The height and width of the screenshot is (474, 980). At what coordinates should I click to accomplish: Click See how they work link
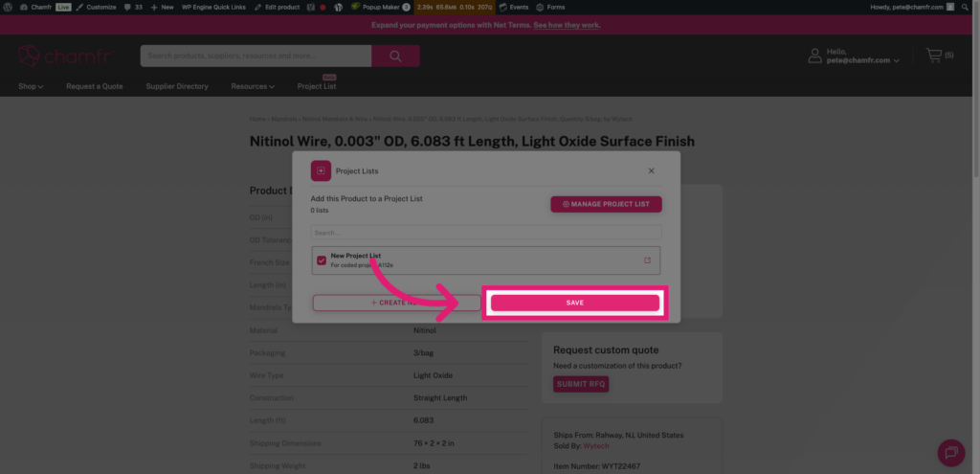pos(567,25)
